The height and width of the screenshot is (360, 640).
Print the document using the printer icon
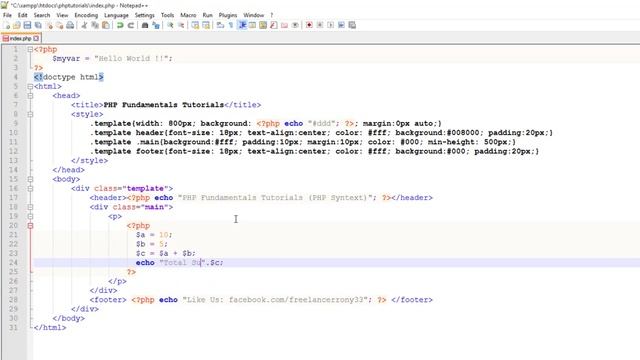70,25
